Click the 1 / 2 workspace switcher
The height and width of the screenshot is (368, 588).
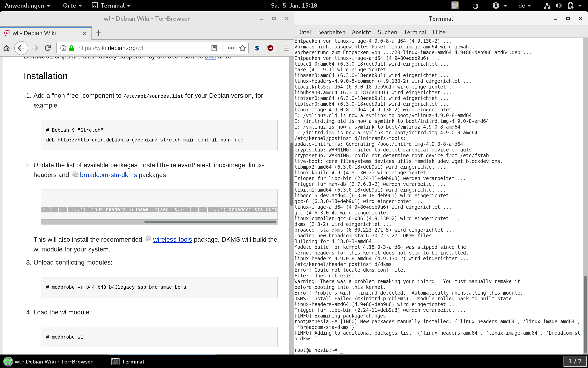tap(575, 361)
